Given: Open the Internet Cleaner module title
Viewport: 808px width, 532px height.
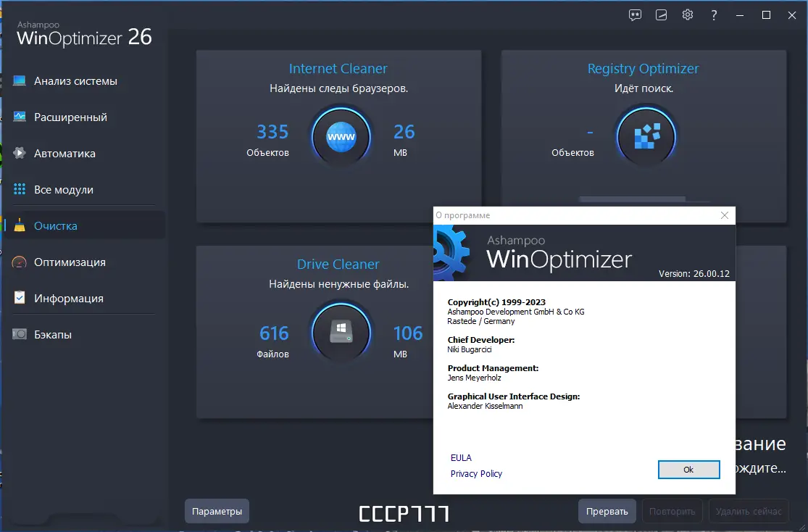Looking at the screenshot, I should (x=338, y=69).
